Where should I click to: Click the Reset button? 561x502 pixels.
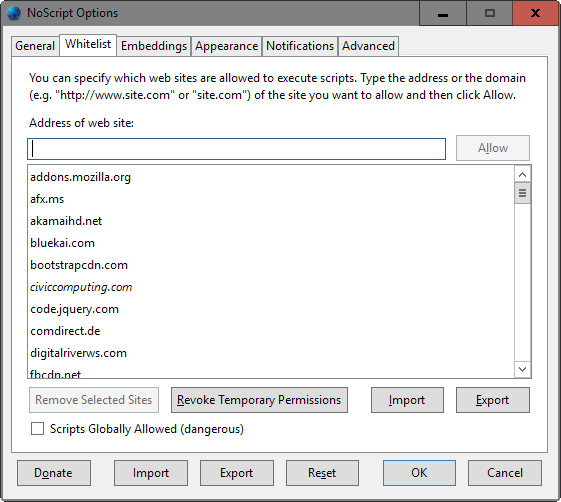tap(322, 473)
